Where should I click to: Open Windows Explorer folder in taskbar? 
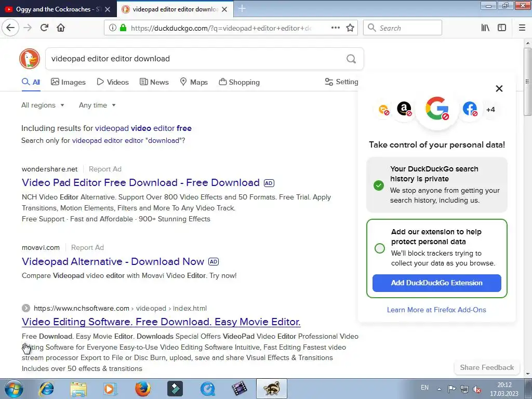coord(78,389)
